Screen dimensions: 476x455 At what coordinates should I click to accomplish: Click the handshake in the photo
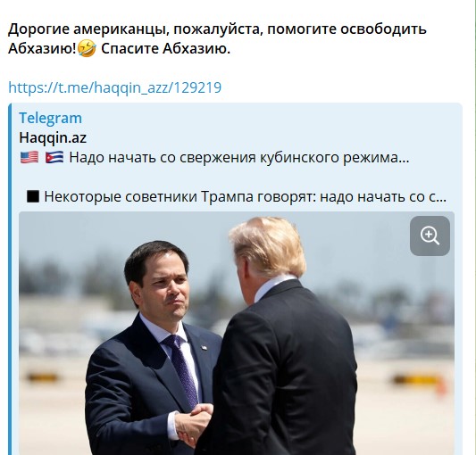click(x=195, y=425)
